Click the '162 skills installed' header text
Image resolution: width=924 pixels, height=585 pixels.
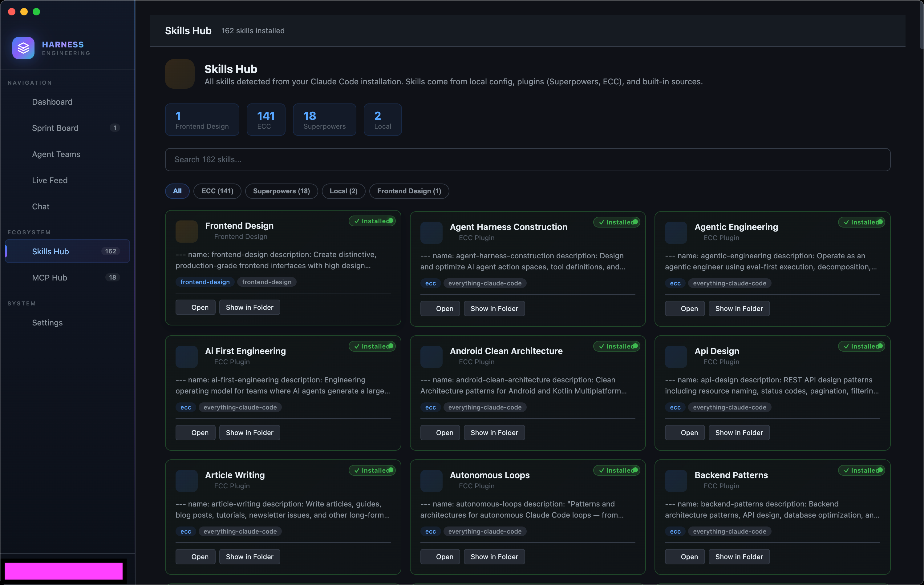click(253, 31)
